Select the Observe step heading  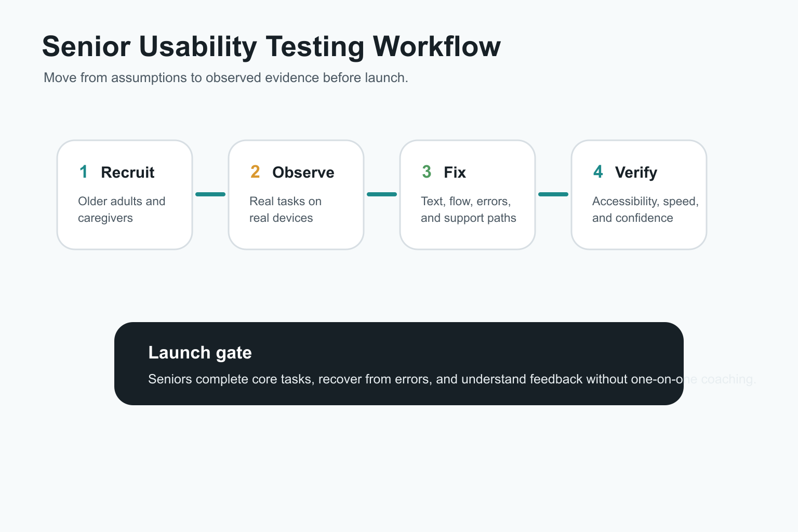coord(303,172)
